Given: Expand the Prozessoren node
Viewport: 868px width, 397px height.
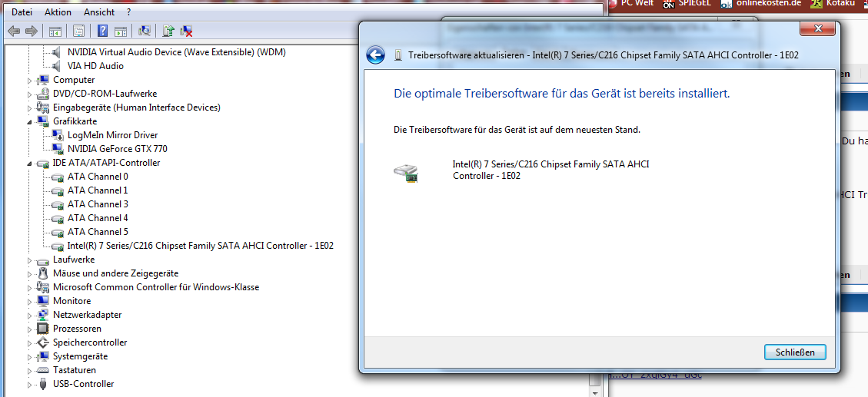Looking at the screenshot, I should [30, 329].
